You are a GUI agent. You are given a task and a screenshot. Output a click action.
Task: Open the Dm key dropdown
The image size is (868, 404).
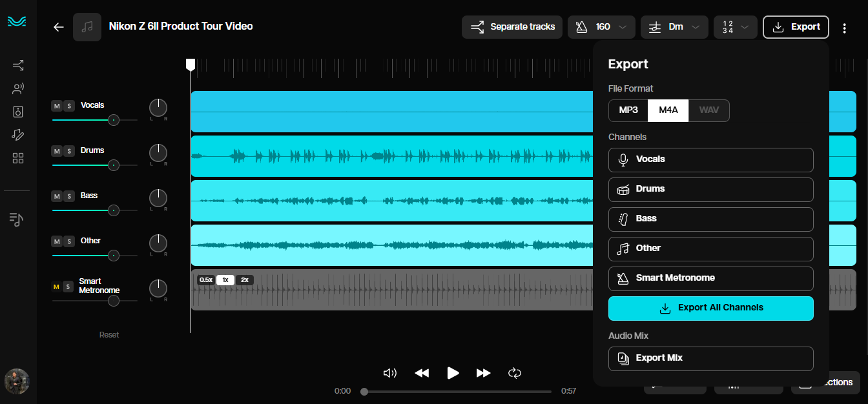click(x=674, y=27)
